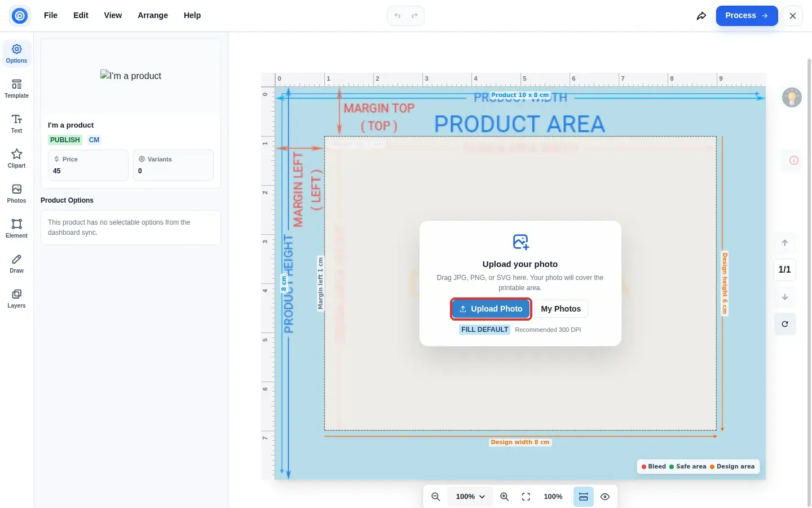Select the Text tool
Image resolution: width=812 pixels, height=508 pixels.
coord(17,124)
